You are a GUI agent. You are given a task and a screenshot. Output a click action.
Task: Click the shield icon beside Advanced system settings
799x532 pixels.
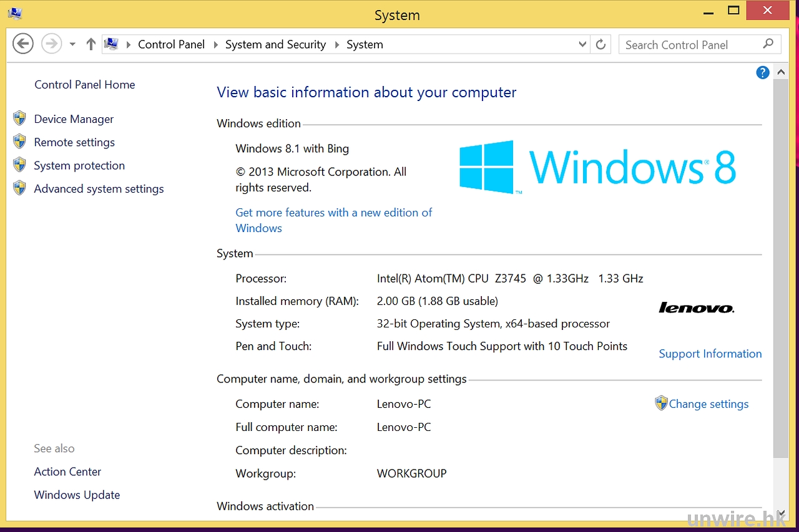coord(20,188)
